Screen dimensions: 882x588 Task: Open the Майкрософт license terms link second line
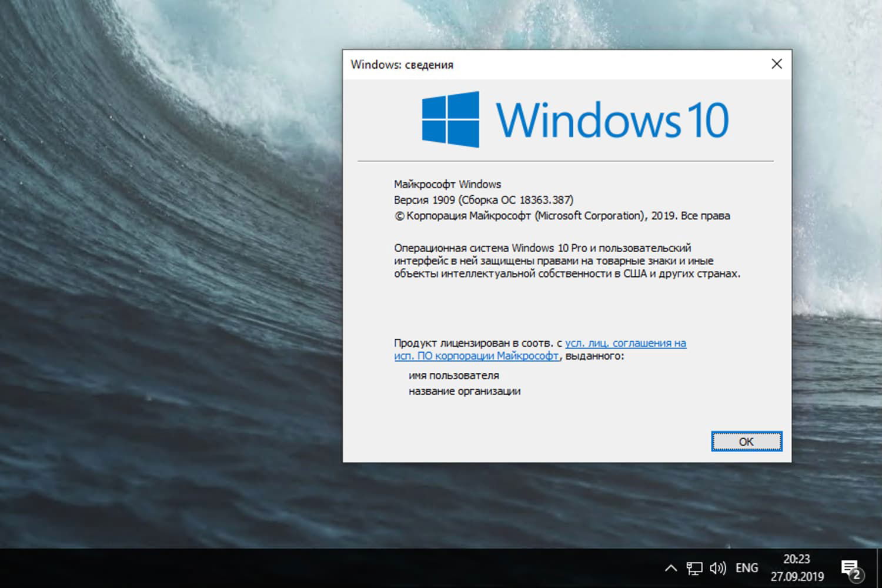pos(476,356)
